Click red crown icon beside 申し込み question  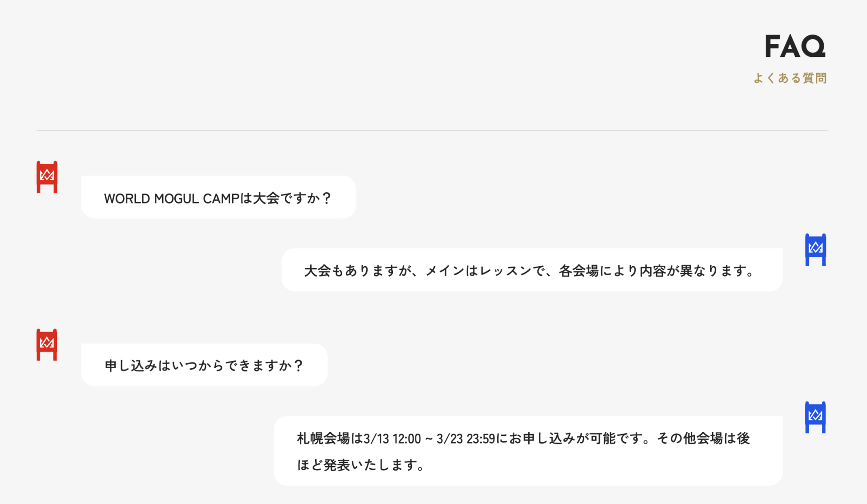[47, 345]
